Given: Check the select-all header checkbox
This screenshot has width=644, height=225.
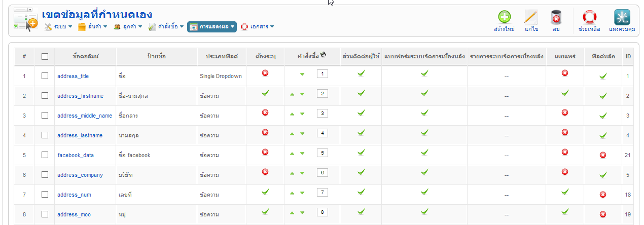Looking at the screenshot, I should pyautogui.click(x=45, y=56).
